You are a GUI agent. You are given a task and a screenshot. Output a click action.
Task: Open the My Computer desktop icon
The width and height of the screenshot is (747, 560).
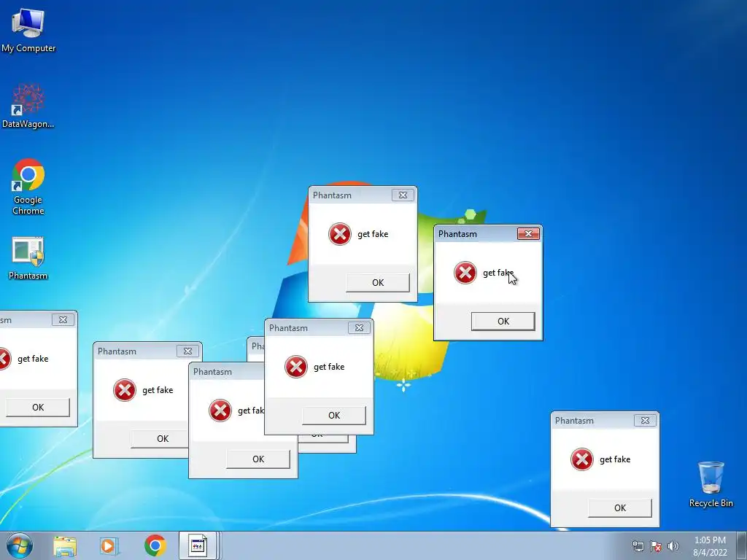pyautogui.click(x=28, y=31)
